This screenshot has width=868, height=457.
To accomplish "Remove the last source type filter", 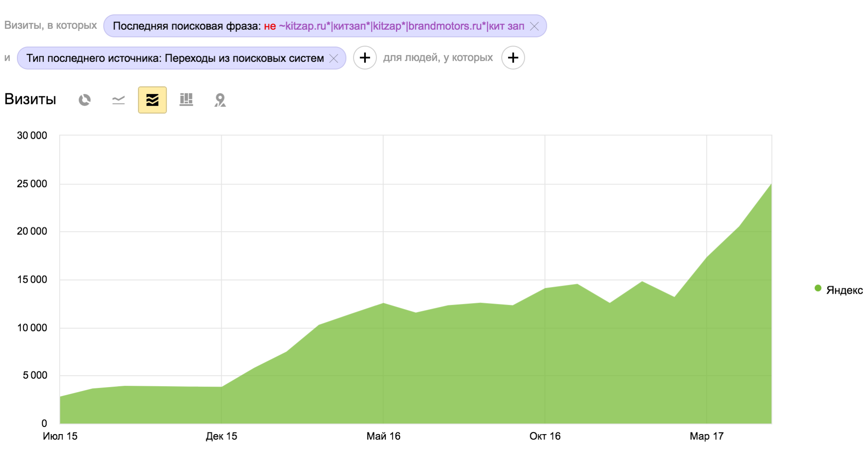I will click(x=334, y=59).
